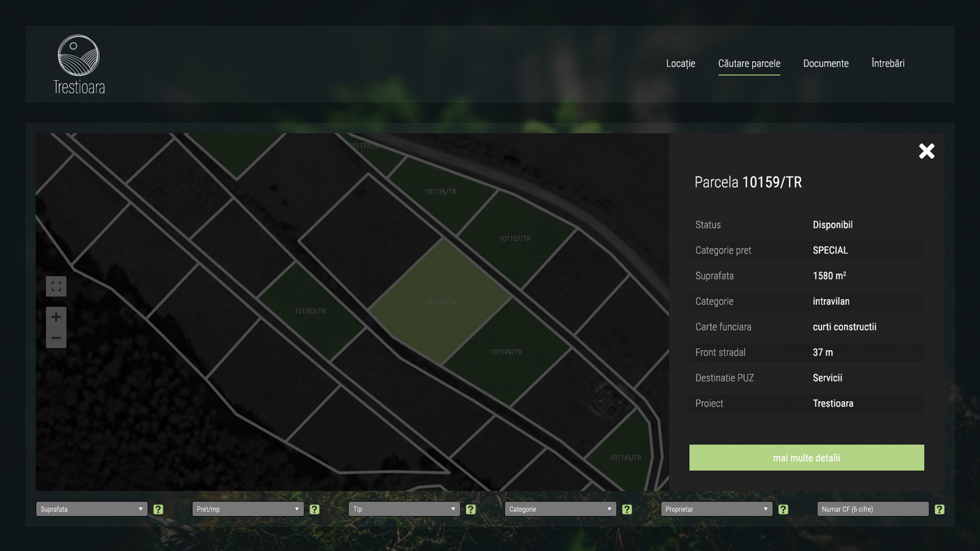Screen dimensions: 980x551
Task: Select parcel 101149/TR on the map
Action: pos(507,352)
